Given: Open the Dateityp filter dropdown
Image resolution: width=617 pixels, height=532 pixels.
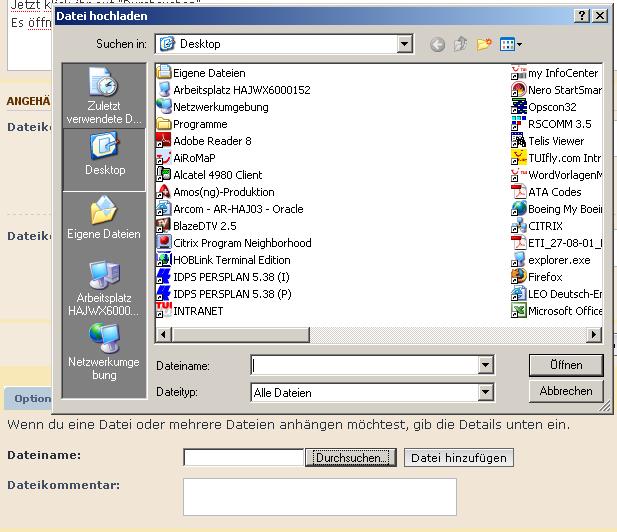Looking at the screenshot, I should [485, 393].
